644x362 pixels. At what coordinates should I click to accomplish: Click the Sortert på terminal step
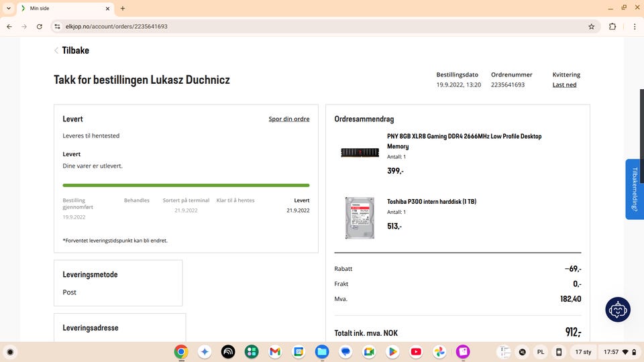click(186, 200)
